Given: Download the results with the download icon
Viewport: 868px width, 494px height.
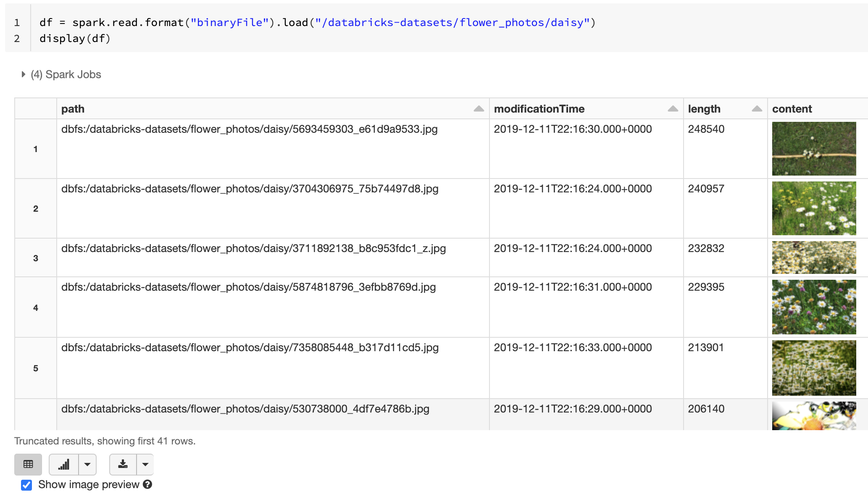Looking at the screenshot, I should tap(123, 464).
